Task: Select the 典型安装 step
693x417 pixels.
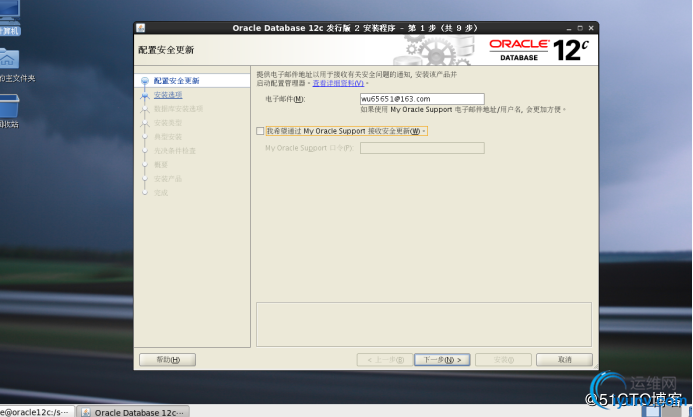Action: tap(168, 137)
